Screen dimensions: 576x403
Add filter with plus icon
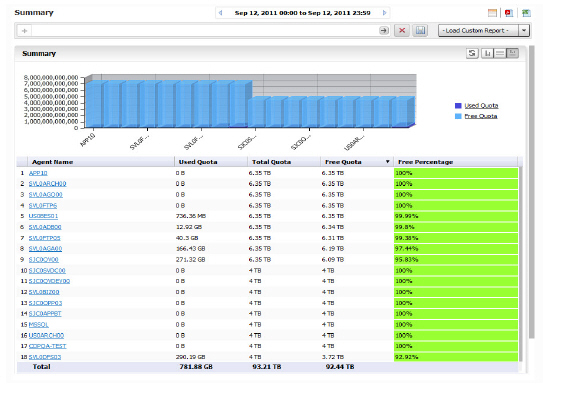point(24,31)
